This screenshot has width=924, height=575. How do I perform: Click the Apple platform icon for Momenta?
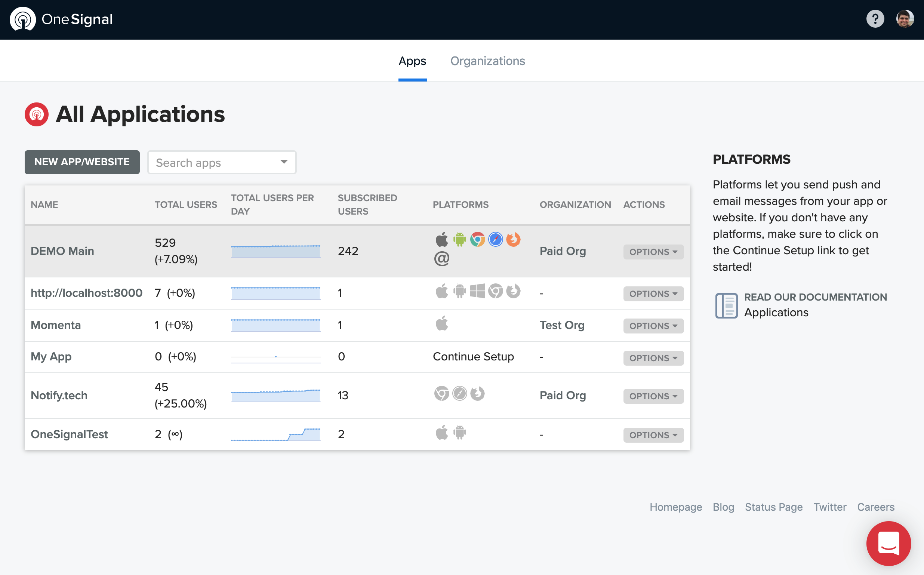442,324
